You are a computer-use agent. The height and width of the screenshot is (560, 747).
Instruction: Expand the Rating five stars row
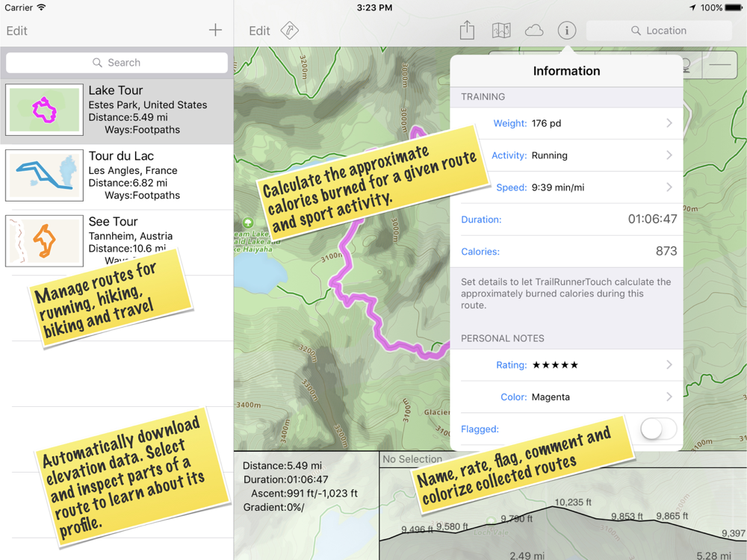(566, 365)
